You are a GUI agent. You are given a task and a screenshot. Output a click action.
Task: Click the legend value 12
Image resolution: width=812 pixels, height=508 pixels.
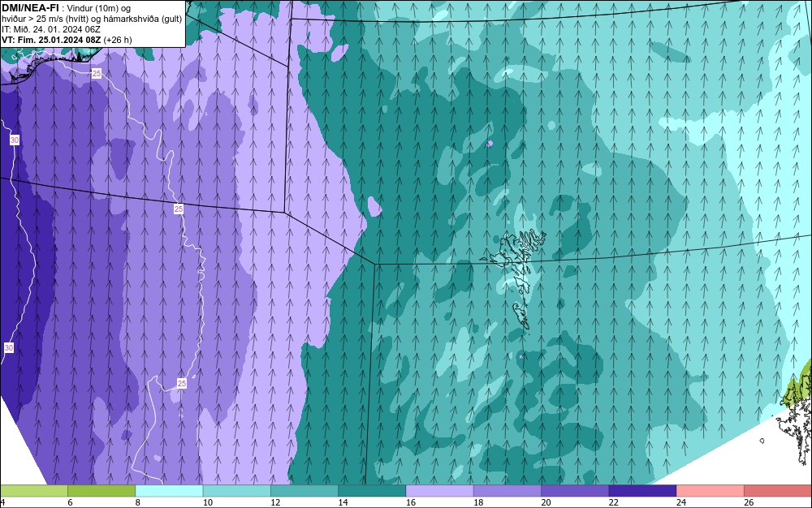tap(275, 502)
